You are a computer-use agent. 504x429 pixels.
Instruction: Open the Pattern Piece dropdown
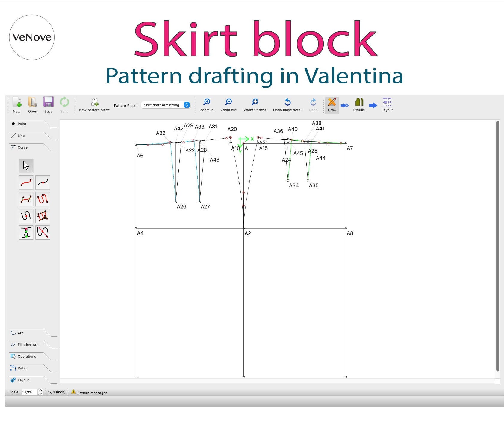[166, 105]
